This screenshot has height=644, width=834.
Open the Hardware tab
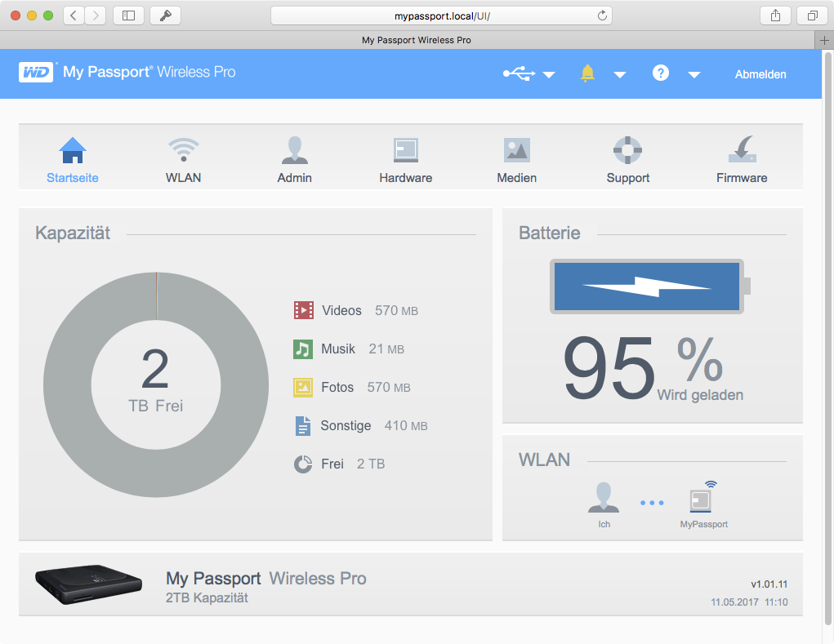406,160
